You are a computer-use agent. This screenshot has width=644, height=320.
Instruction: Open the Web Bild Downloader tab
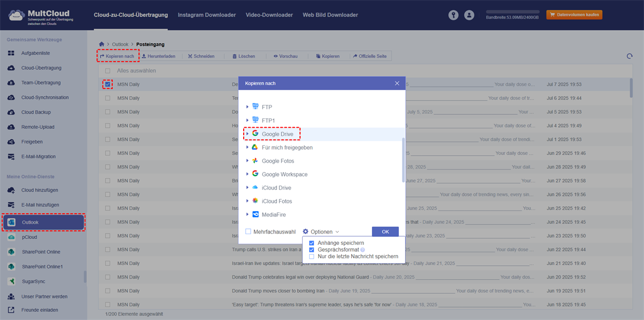coord(330,15)
